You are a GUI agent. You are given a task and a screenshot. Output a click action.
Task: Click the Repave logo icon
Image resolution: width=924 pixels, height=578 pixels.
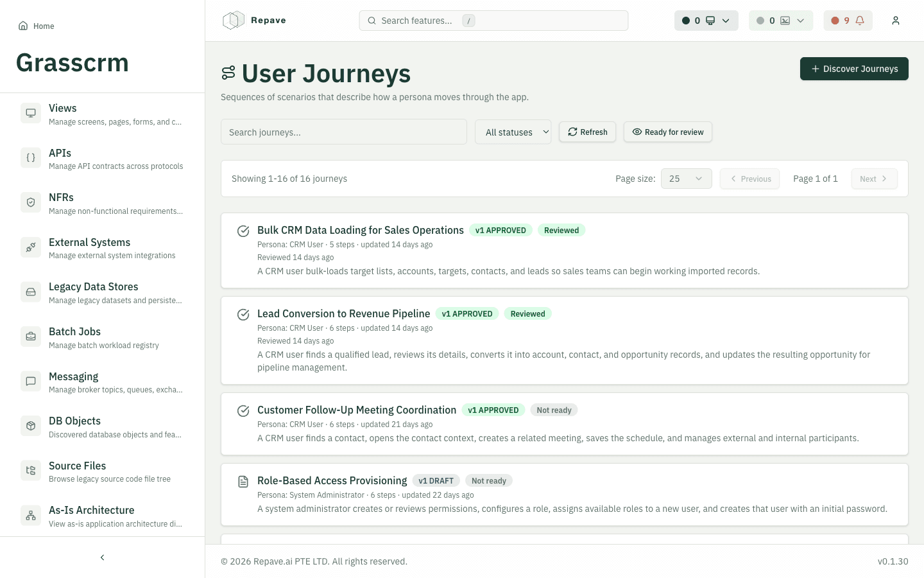(234, 21)
